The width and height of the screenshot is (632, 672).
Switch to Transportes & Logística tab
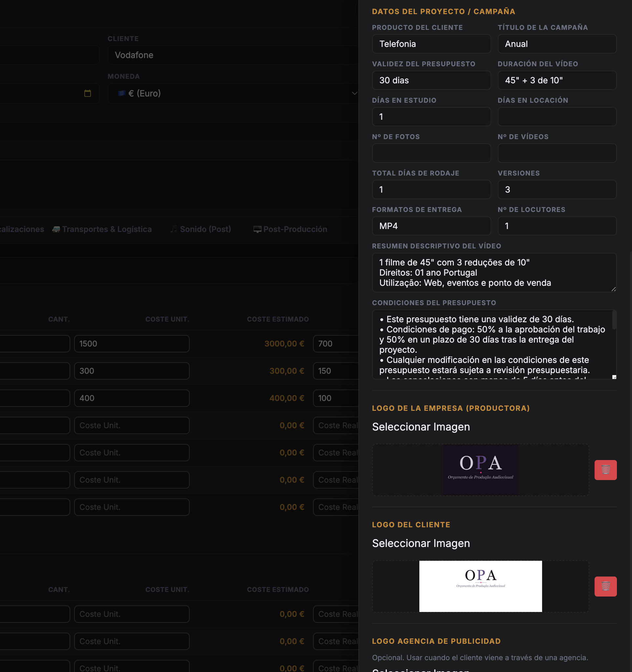(x=102, y=229)
